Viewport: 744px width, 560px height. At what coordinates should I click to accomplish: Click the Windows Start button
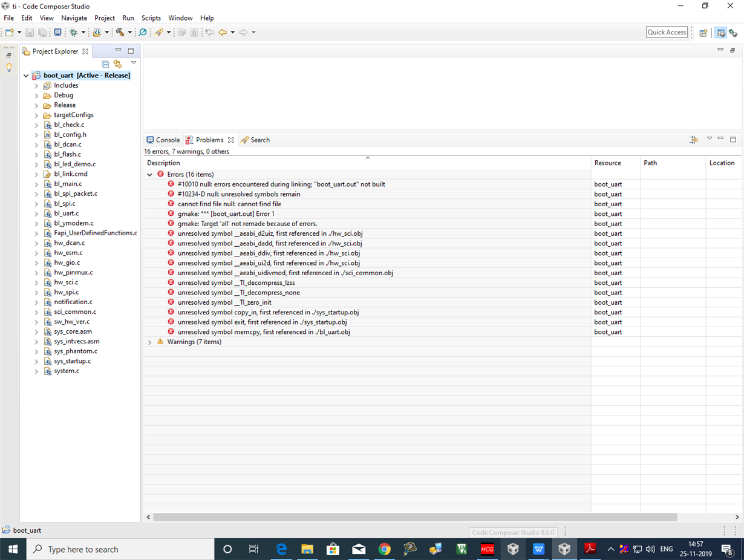pos(13,549)
